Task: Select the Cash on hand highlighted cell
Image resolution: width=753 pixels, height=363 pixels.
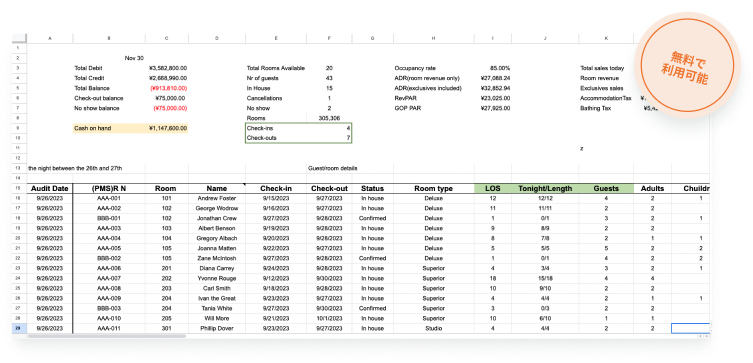Action: tap(109, 128)
